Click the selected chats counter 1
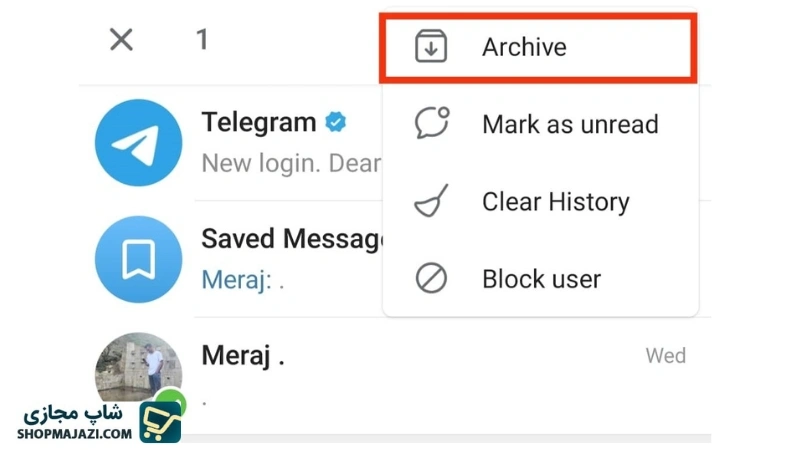800x450 pixels. click(202, 40)
